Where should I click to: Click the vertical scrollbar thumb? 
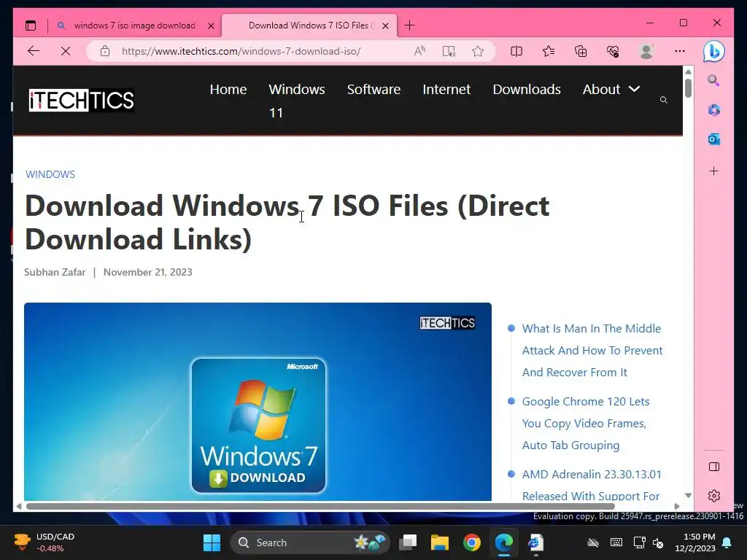pyautogui.click(x=688, y=88)
